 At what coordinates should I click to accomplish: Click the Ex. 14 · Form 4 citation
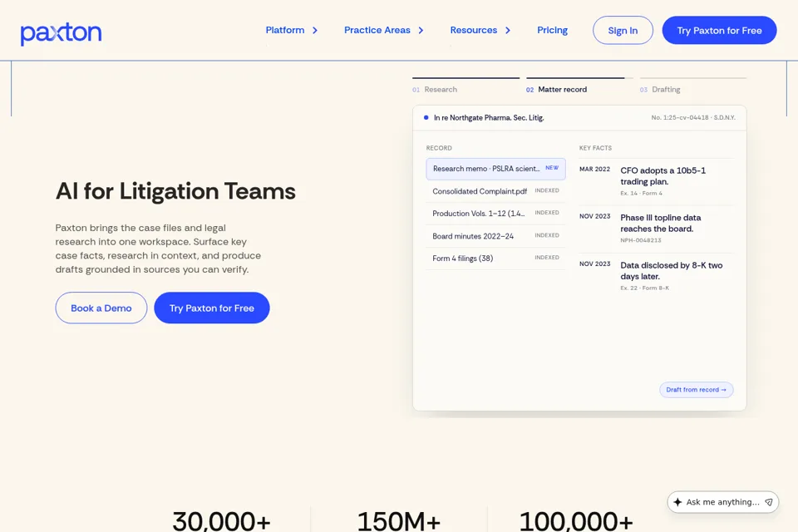641,194
